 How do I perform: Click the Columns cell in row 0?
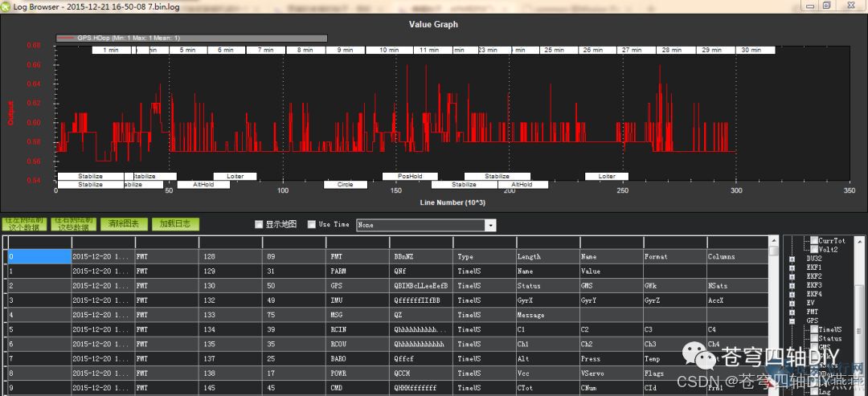tap(738, 256)
